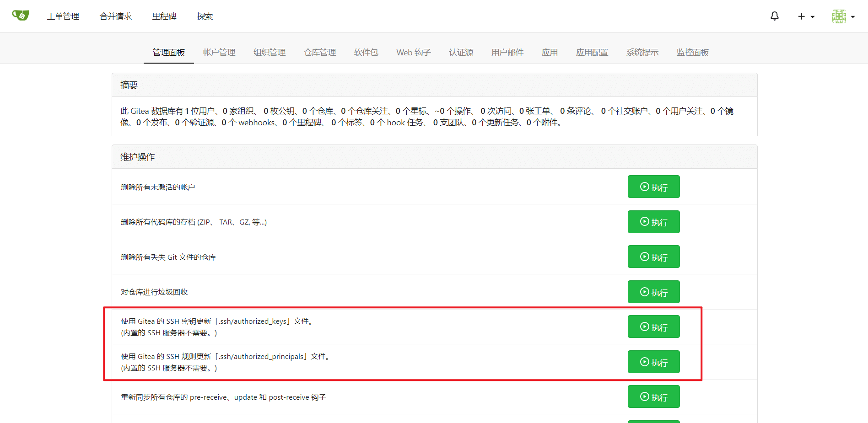Open the notifications bell
The width and height of the screenshot is (868, 423).
774,16
